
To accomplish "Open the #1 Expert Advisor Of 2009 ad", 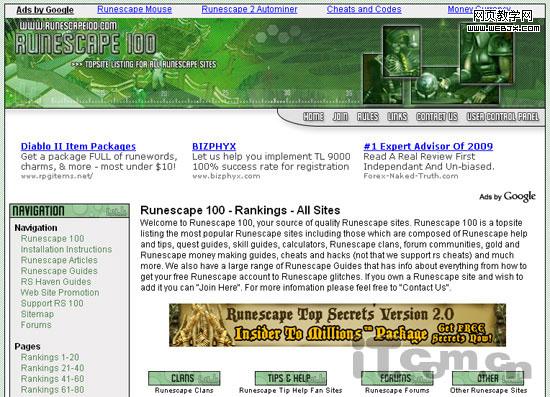I will pyautogui.click(x=428, y=146).
